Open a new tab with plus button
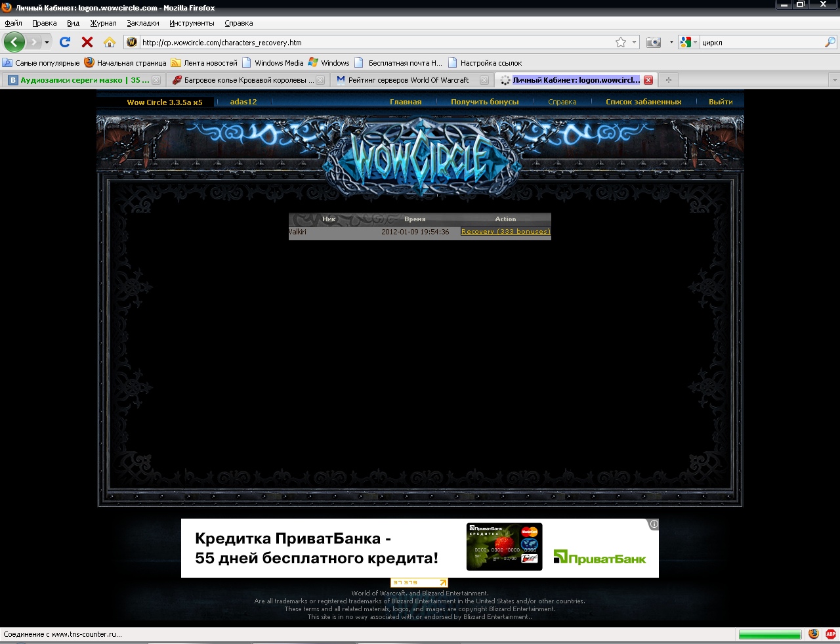Screen dimensions: 840x644 tap(669, 80)
